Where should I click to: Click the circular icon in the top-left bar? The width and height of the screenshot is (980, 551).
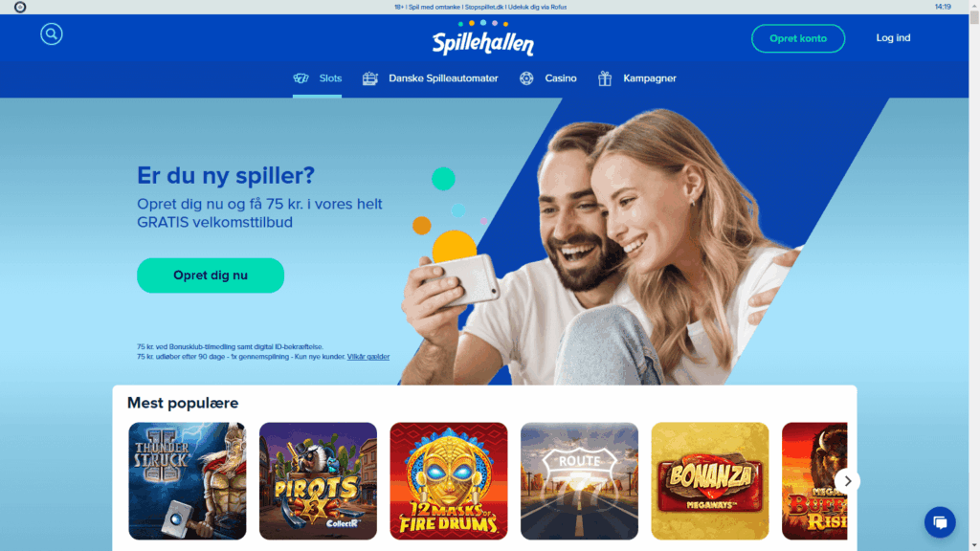click(20, 7)
